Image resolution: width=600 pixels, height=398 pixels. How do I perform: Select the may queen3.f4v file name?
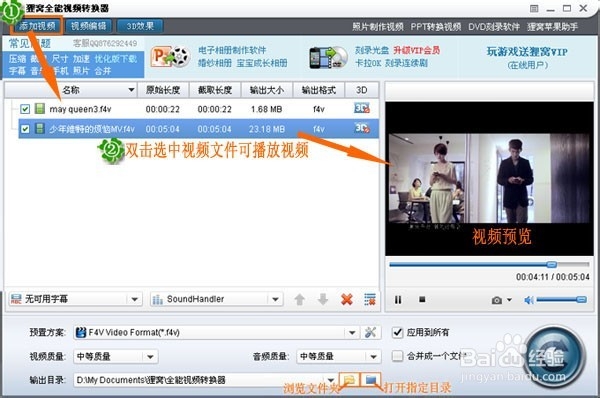(x=80, y=109)
